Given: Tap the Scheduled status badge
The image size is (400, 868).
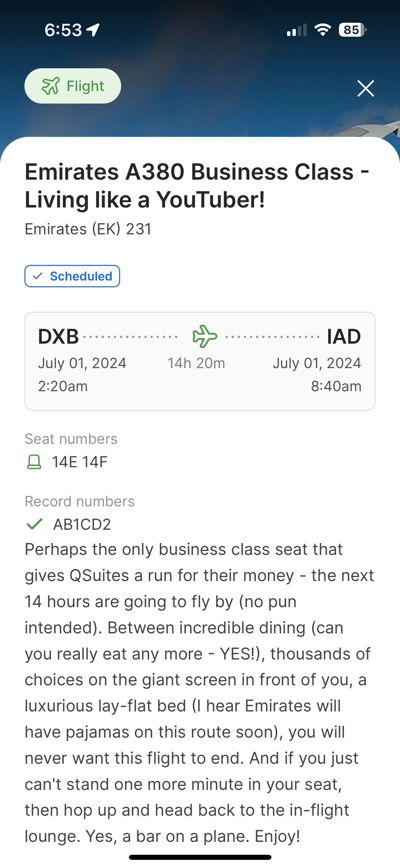Looking at the screenshot, I should coord(72,276).
